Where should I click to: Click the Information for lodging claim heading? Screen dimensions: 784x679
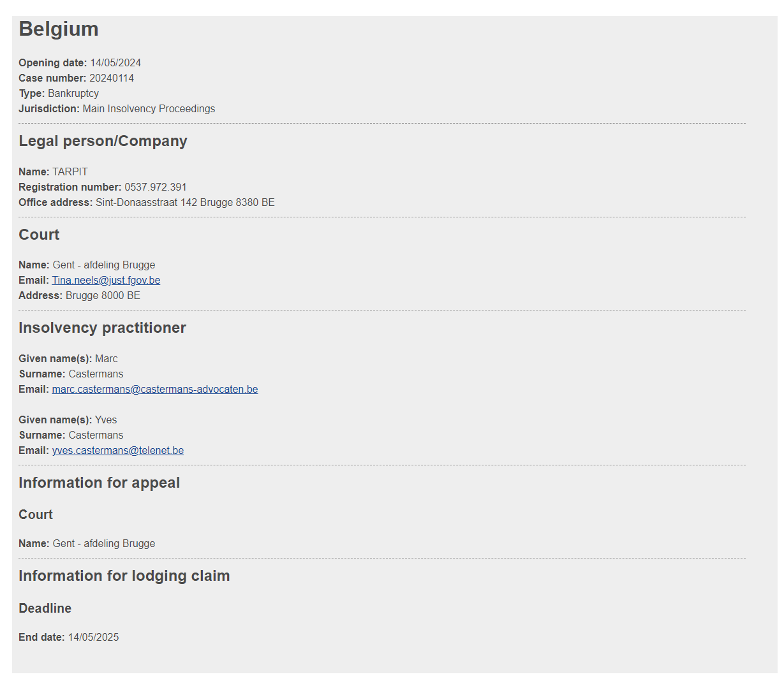[x=124, y=576]
